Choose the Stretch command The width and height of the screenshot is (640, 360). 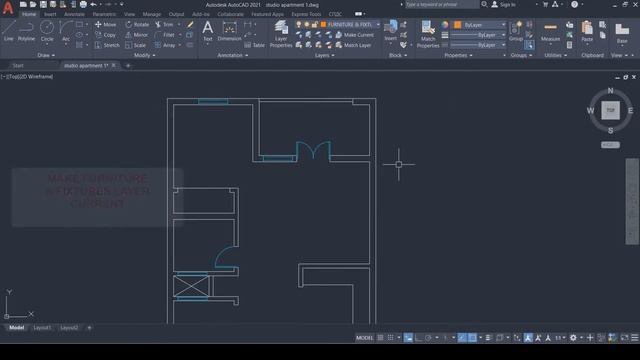tap(107, 45)
